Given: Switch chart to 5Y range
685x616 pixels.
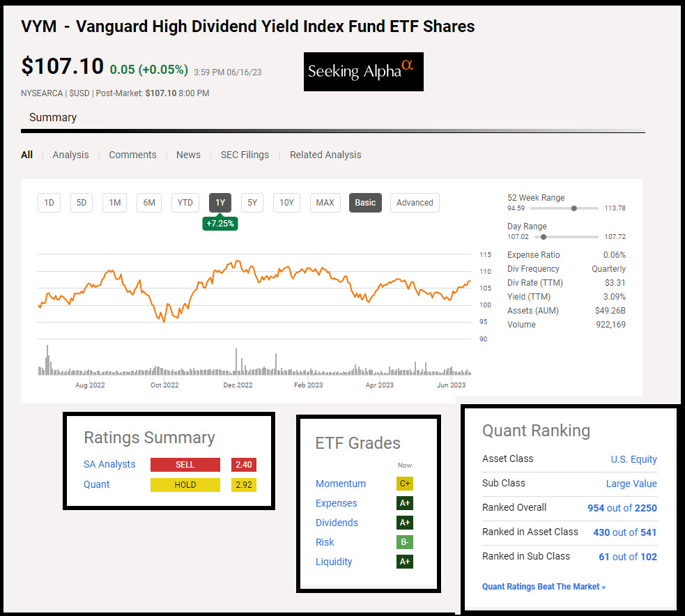Looking at the screenshot, I should (252, 203).
